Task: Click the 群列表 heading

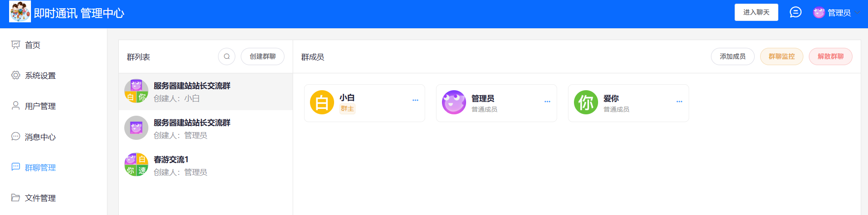Action: pos(138,57)
